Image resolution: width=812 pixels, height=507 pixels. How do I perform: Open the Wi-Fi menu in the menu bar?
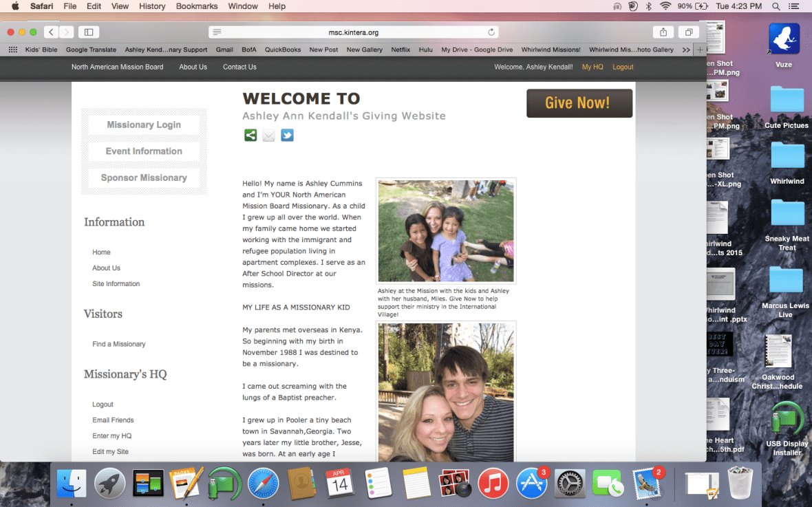pos(665,6)
